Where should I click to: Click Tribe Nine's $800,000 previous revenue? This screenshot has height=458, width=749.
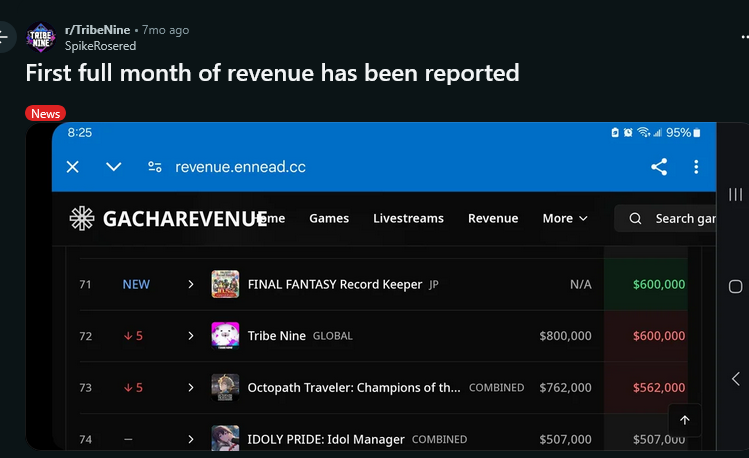[x=565, y=336]
